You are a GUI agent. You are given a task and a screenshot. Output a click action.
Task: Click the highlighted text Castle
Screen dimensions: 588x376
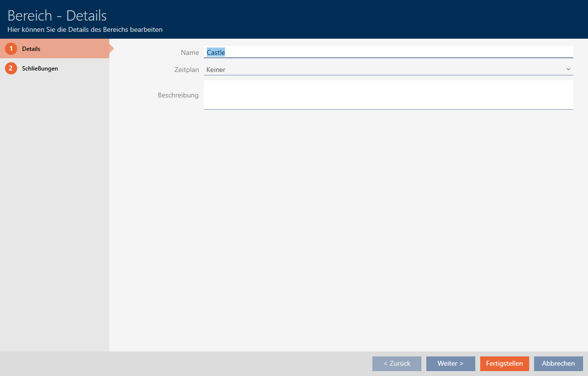(x=216, y=52)
